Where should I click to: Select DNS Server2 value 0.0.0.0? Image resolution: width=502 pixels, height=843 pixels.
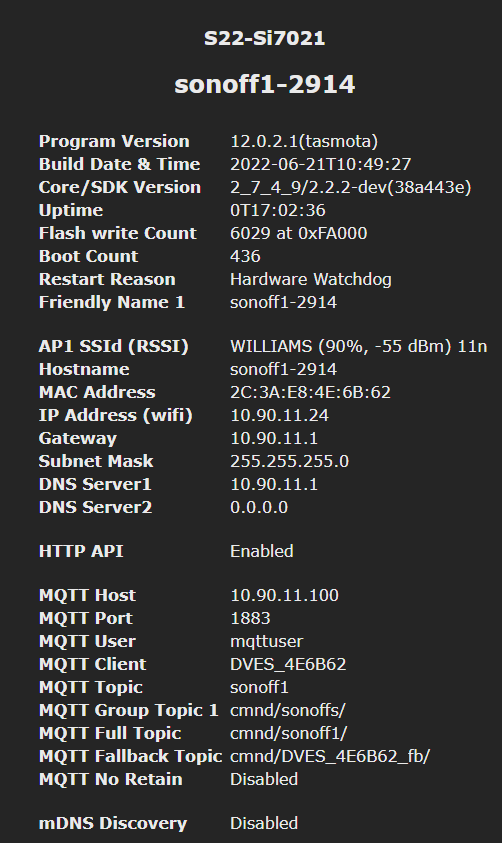[x=259, y=508]
